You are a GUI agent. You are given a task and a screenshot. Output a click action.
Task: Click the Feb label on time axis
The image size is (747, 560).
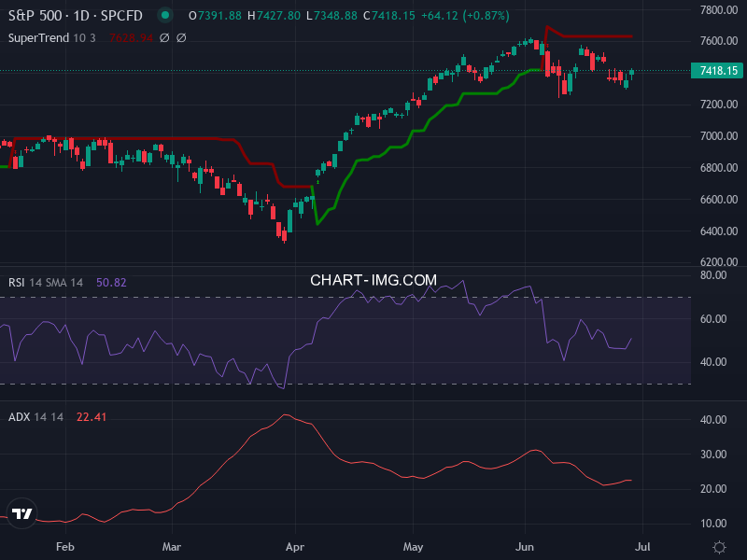point(65,547)
